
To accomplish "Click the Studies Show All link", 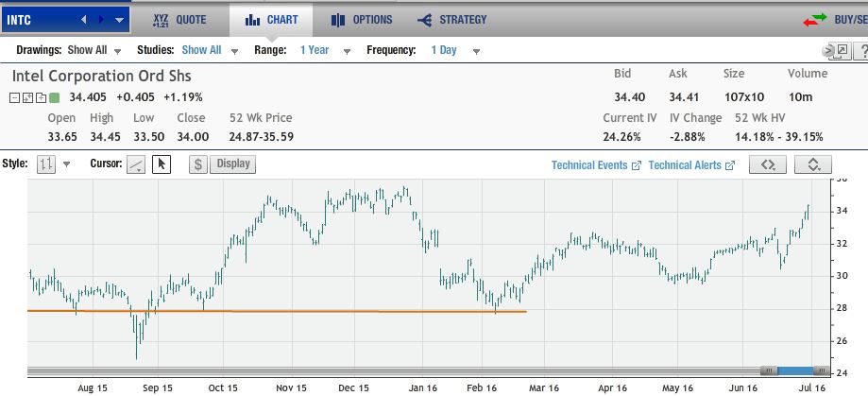I will pos(201,50).
